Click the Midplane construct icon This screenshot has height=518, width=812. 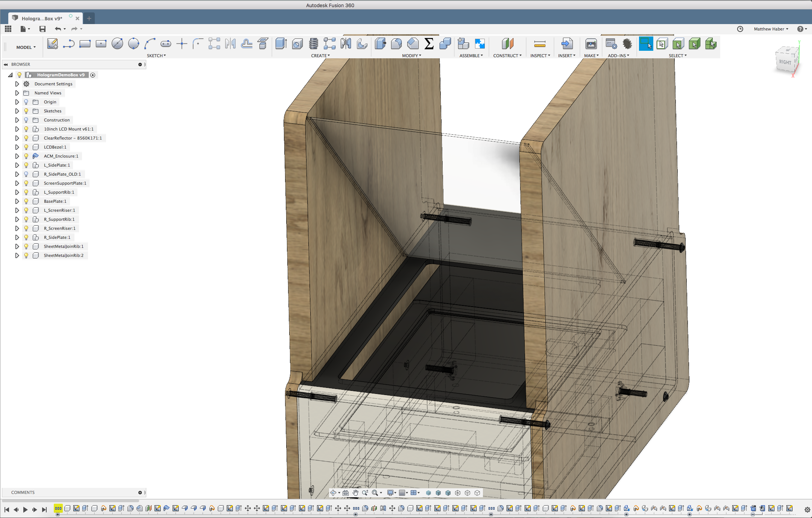point(508,44)
